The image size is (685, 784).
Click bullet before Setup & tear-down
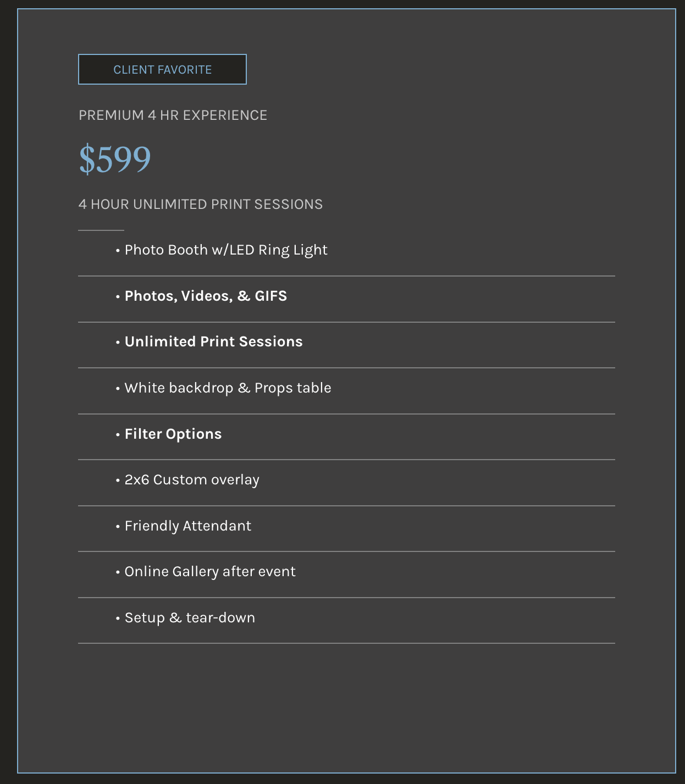point(118,619)
